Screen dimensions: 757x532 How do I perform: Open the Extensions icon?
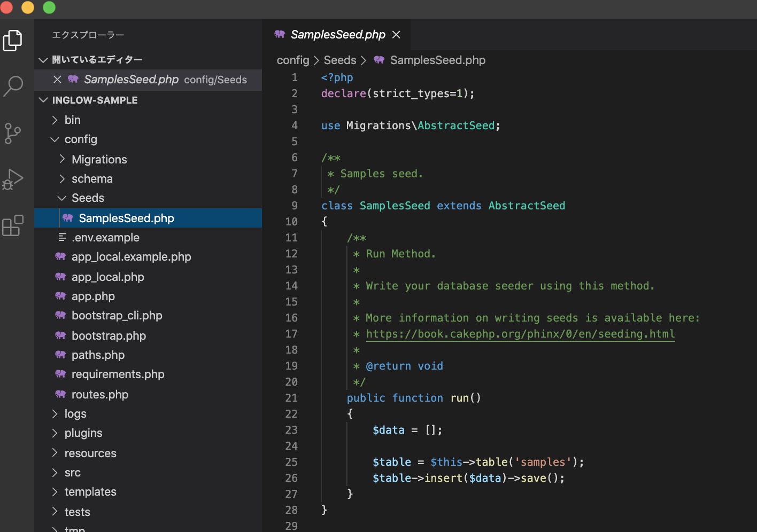[x=12, y=225]
